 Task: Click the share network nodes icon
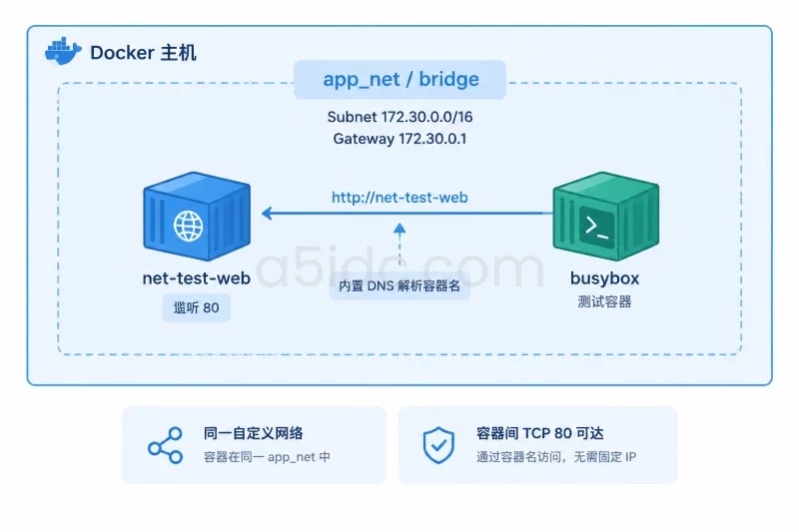pyautogui.click(x=165, y=445)
